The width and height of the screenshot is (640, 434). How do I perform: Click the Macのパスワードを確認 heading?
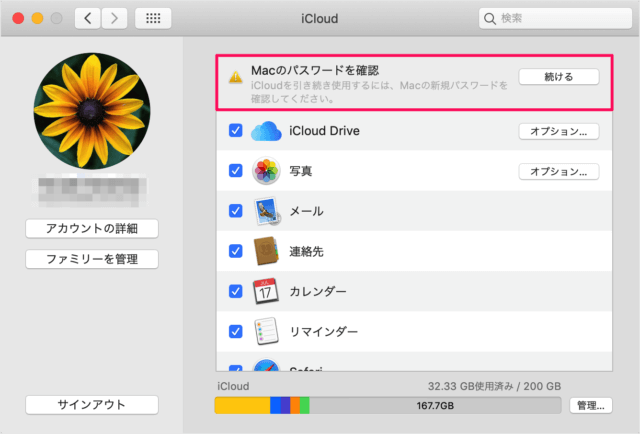click(315, 70)
